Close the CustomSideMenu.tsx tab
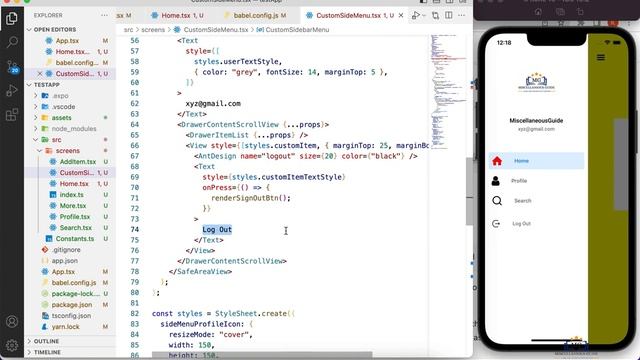 point(401,16)
